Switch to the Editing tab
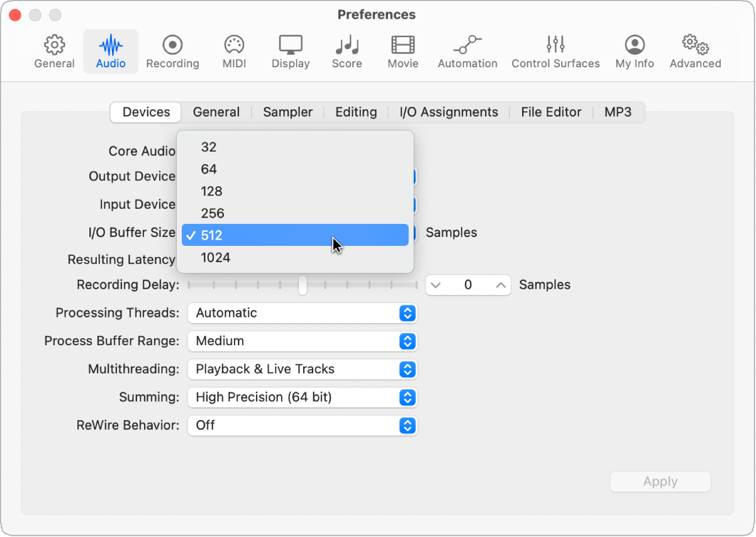The width and height of the screenshot is (756, 537). click(356, 112)
